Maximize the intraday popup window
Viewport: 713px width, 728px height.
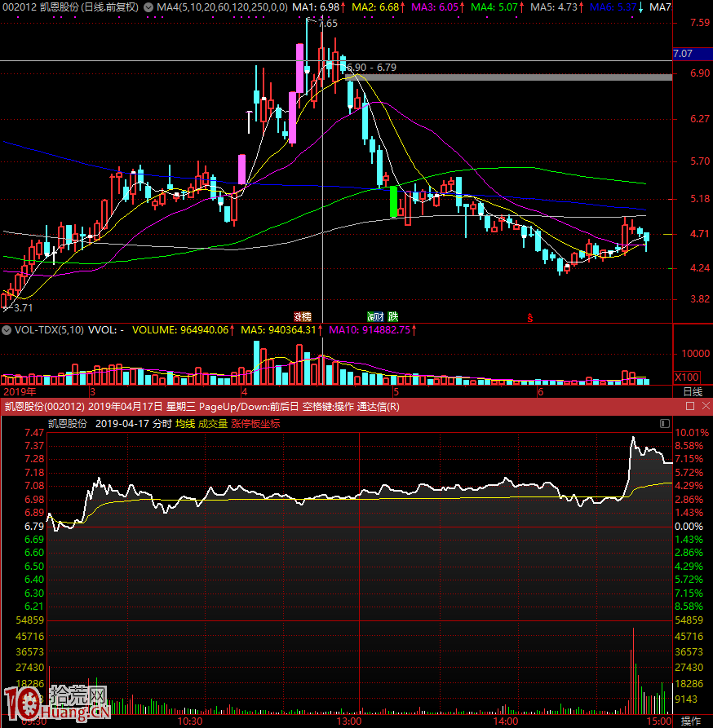[x=689, y=406]
